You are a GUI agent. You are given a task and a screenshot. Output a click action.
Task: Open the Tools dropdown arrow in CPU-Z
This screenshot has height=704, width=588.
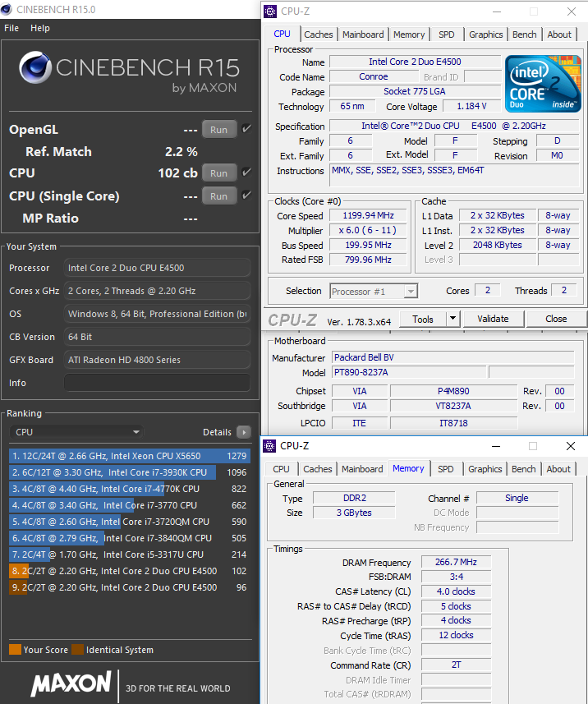tap(452, 319)
